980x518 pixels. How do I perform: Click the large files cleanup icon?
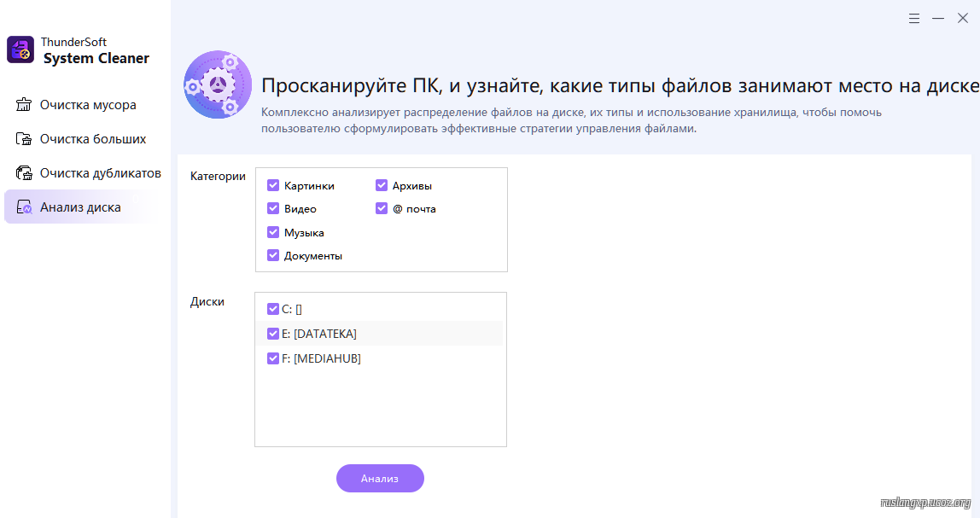click(24, 139)
